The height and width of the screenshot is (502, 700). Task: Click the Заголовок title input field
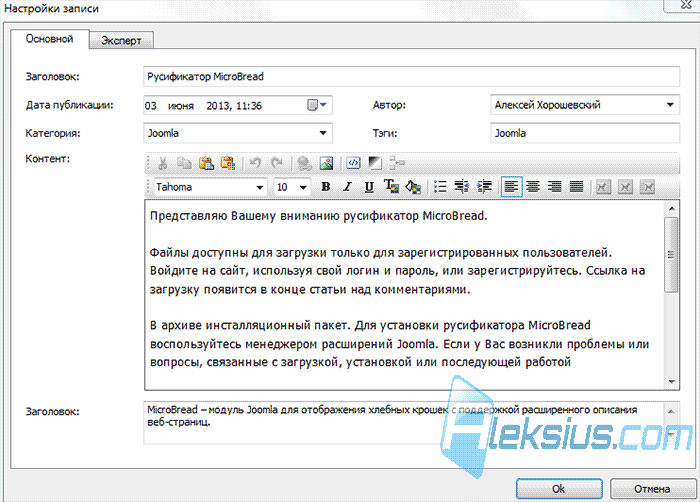click(412, 76)
